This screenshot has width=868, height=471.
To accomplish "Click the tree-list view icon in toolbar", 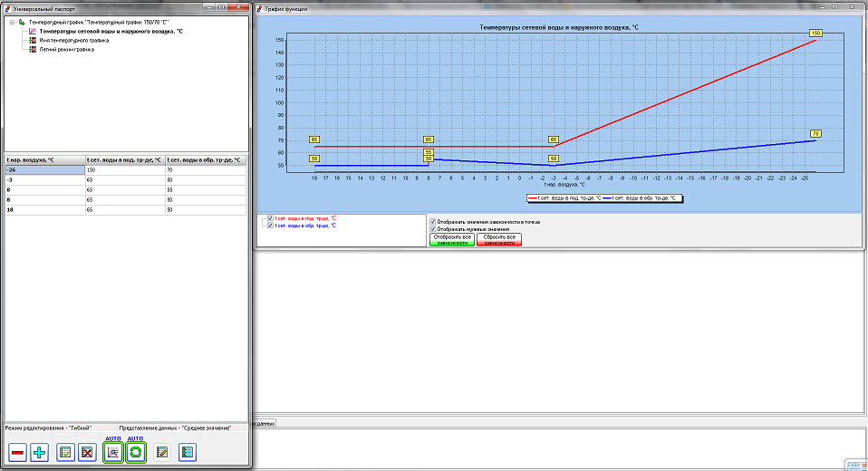I will (x=188, y=453).
